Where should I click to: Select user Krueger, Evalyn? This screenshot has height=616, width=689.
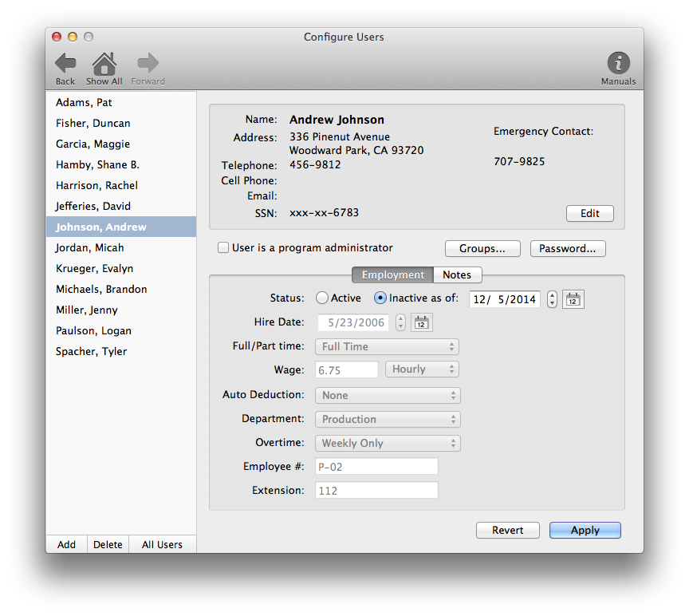point(121,268)
